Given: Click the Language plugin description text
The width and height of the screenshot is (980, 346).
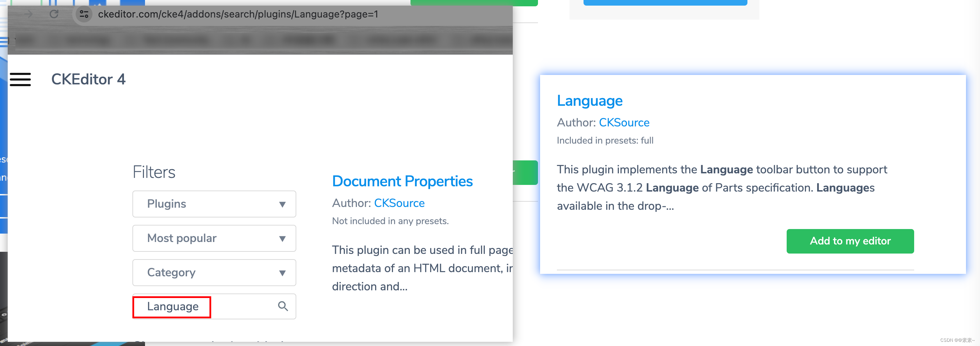Looking at the screenshot, I should [722, 188].
